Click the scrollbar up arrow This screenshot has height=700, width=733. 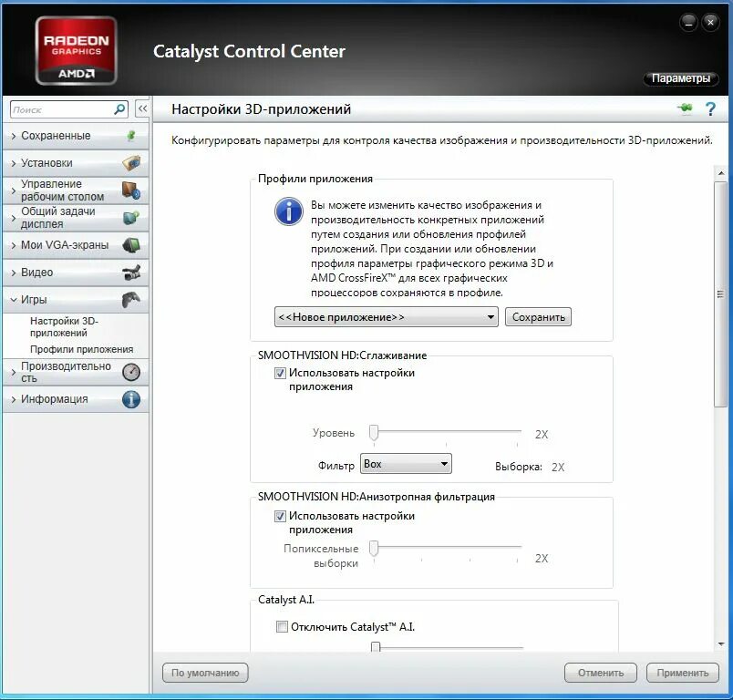pos(721,173)
